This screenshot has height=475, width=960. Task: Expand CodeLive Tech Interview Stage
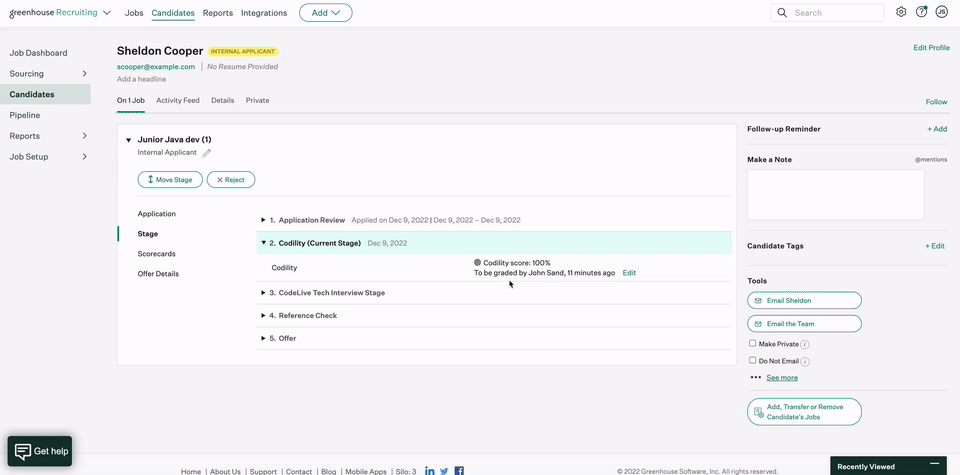pos(263,293)
